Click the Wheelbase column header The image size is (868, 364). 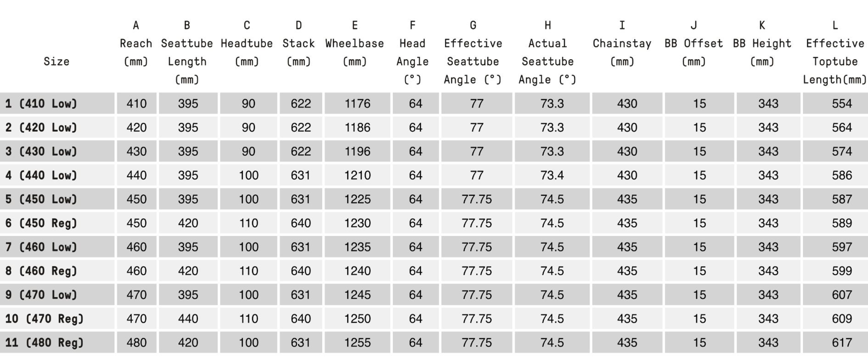point(355,44)
